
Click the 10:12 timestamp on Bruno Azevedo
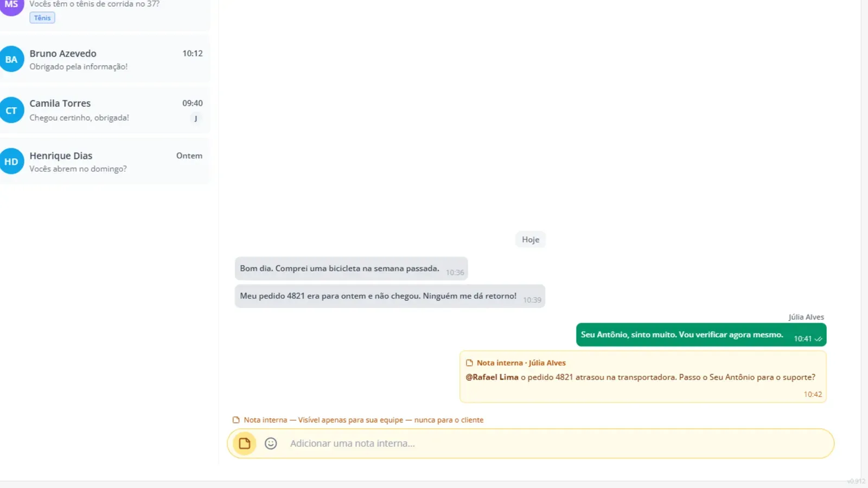pyautogui.click(x=193, y=54)
